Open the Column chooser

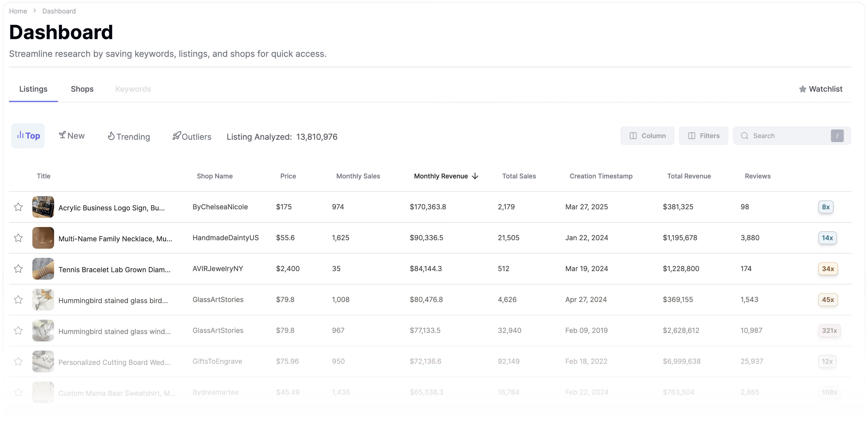point(647,136)
